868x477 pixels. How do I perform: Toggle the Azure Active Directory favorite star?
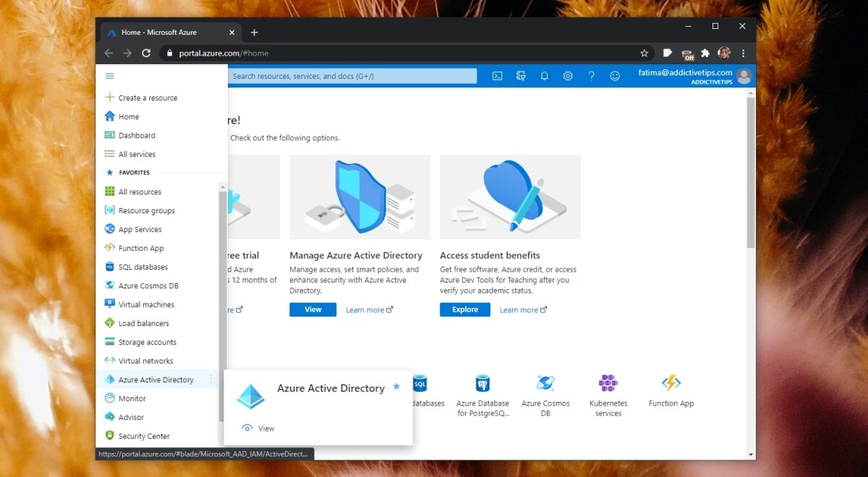[x=396, y=387]
